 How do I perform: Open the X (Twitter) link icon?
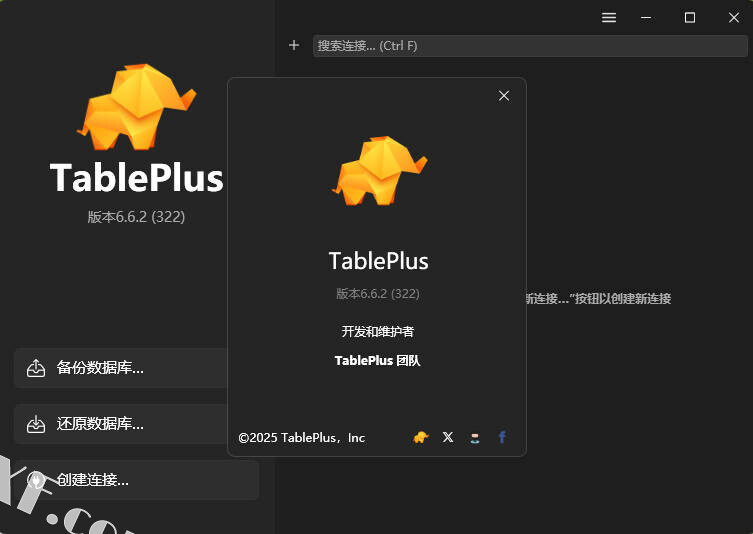[448, 437]
